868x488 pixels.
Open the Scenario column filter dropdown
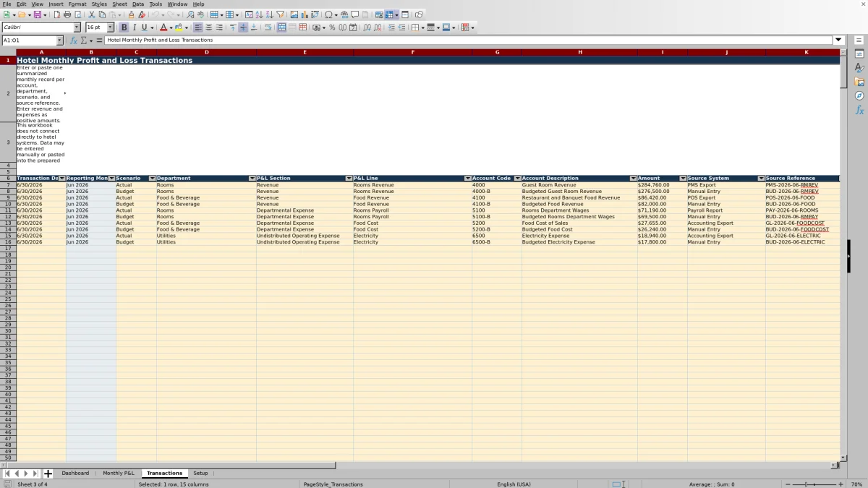(x=152, y=178)
